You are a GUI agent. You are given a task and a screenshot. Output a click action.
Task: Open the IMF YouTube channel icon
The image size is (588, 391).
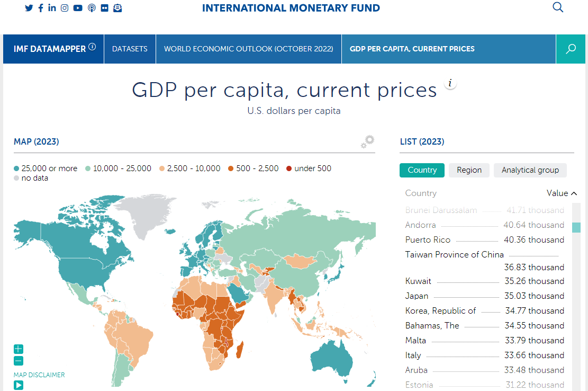78,8
